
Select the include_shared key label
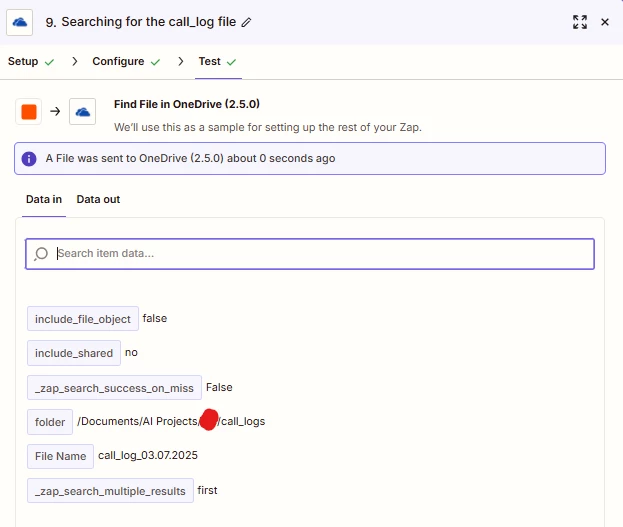click(74, 353)
